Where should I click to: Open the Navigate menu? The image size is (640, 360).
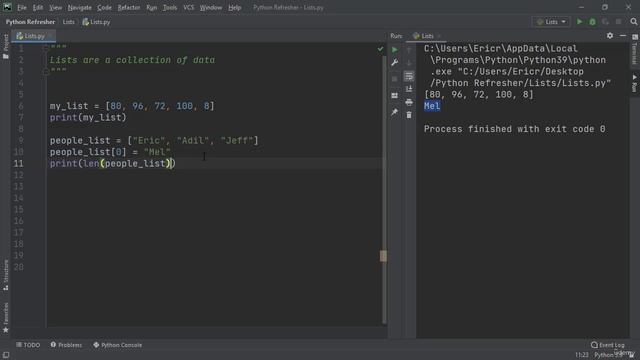coord(80,7)
